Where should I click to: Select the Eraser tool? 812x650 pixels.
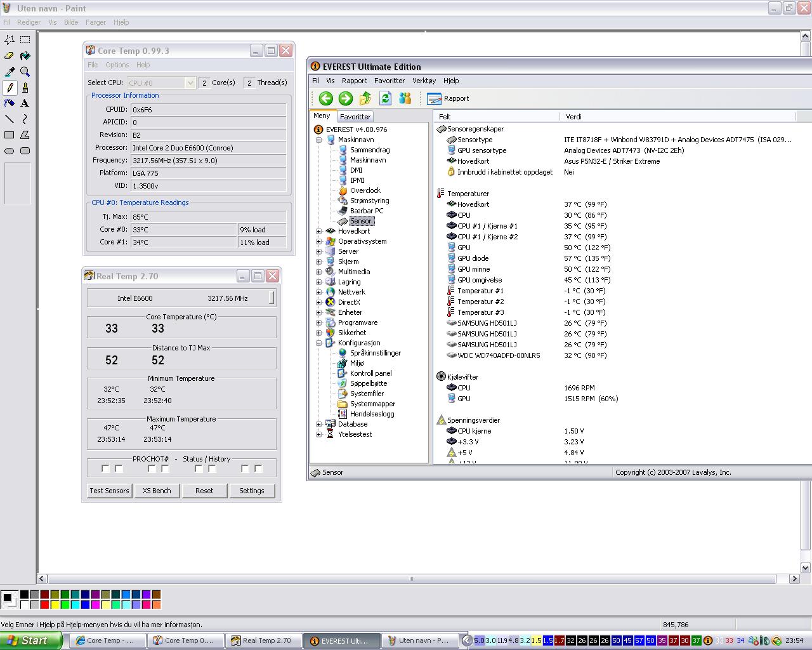(10, 55)
